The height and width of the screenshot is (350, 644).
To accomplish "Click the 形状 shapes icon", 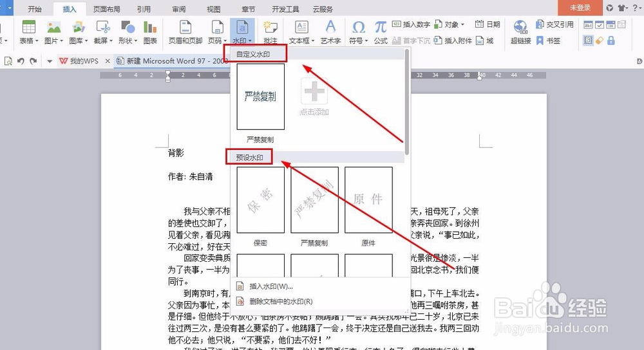I will tap(128, 27).
